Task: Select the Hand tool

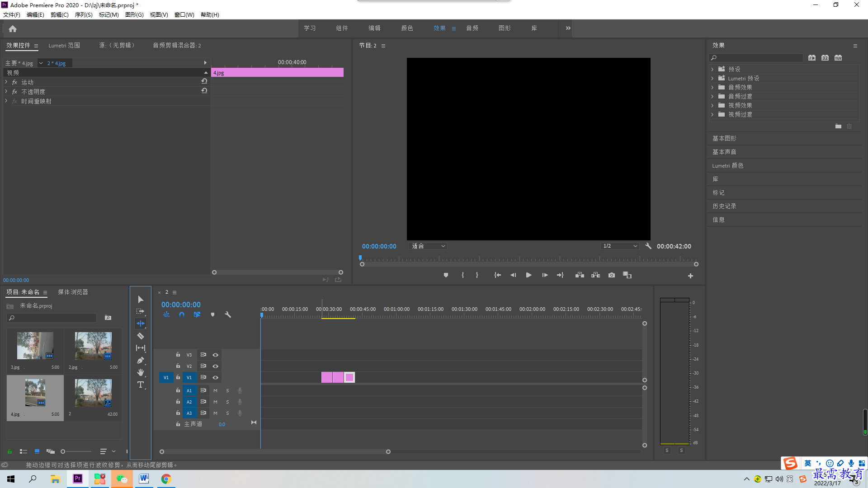Action: click(x=141, y=372)
